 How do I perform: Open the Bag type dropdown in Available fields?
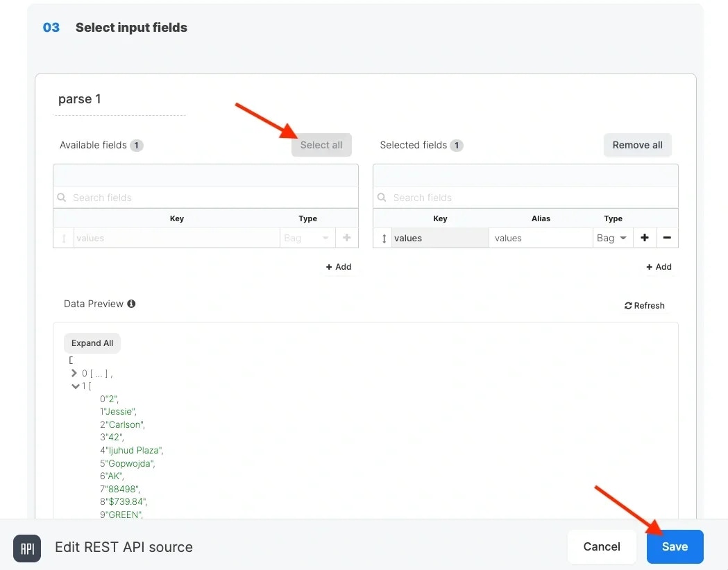coord(307,238)
